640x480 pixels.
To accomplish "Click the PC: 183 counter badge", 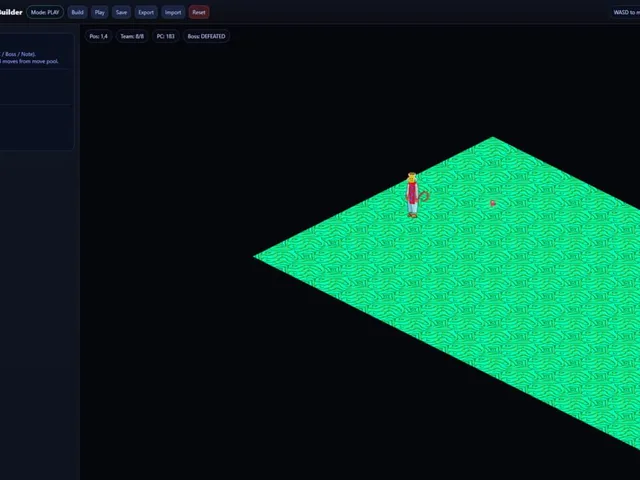I will pyautogui.click(x=165, y=36).
